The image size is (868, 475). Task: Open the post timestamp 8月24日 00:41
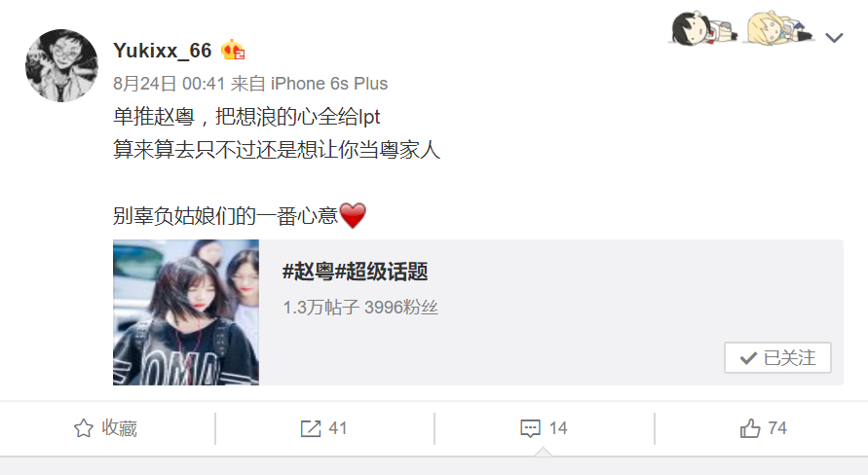(169, 84)
